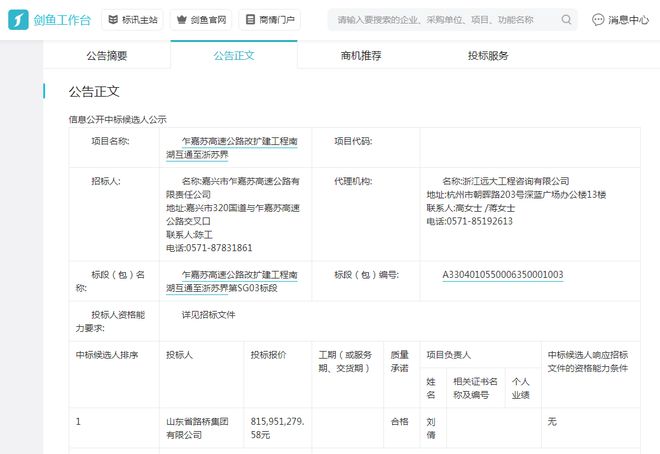660x454 pixels.
Task: Click the 标段（包）编号 label
Action: [x=366, y=274]
